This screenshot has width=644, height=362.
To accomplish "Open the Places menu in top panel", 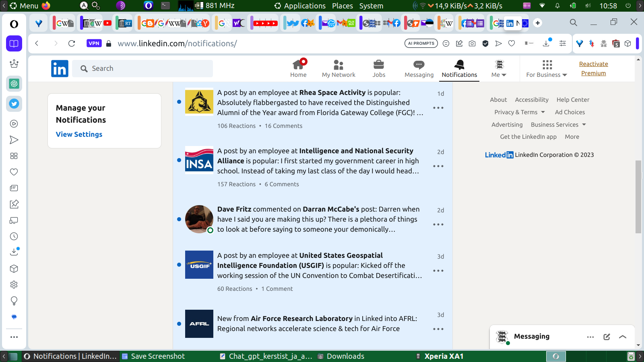I will 343,6.
